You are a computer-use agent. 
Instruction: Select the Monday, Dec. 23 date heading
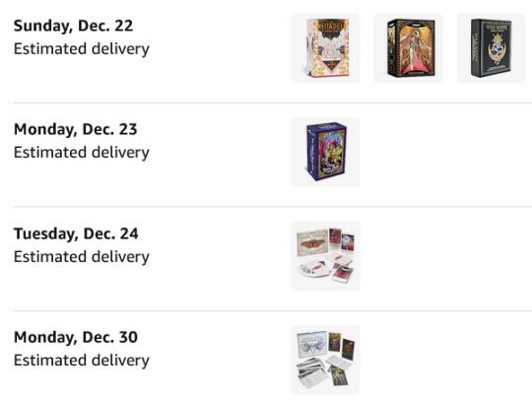point(75,130)
